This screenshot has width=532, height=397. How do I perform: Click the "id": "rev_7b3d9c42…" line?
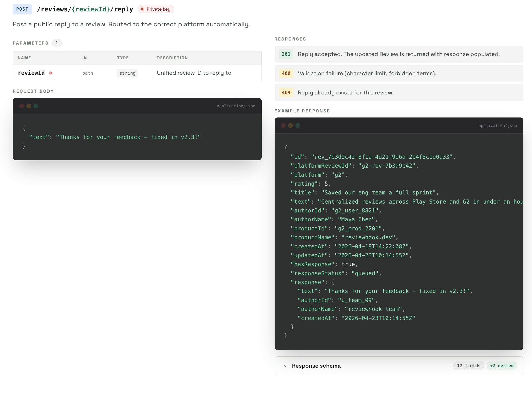pos(373,157)
